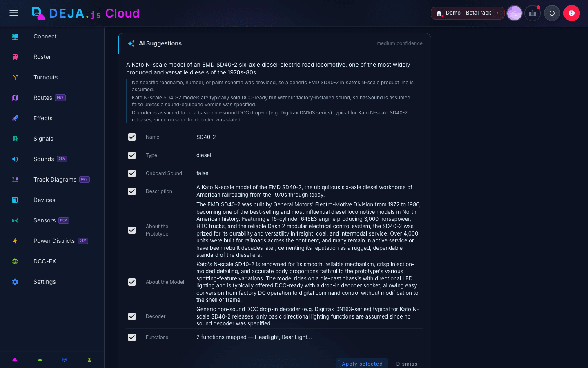Screen dimensions: 588x368
Task: Click the Power Districts lightning icon
Action: [15, 241]
